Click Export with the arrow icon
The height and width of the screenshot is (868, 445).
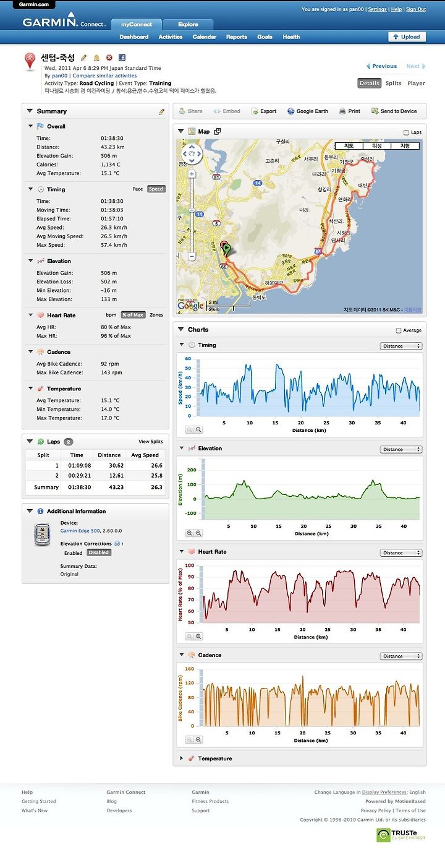(264, 111)
